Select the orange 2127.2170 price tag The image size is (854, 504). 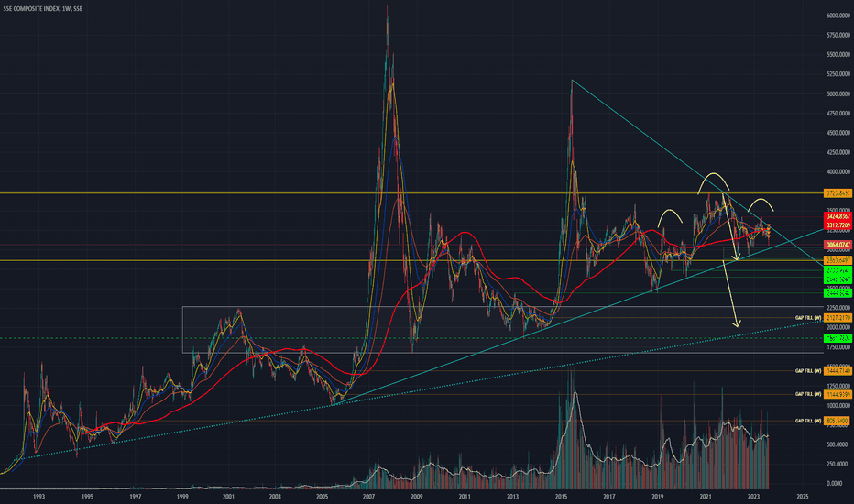click(838, 318)
